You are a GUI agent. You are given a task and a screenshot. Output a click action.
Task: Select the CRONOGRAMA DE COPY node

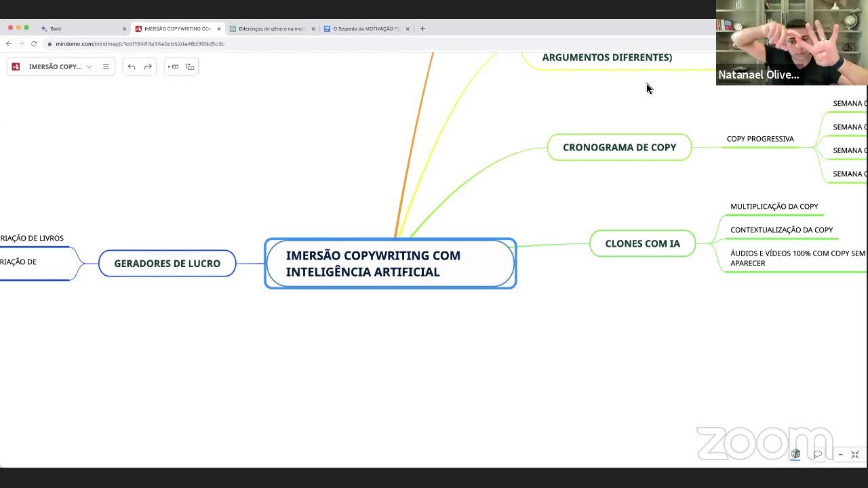coord(619,147)
